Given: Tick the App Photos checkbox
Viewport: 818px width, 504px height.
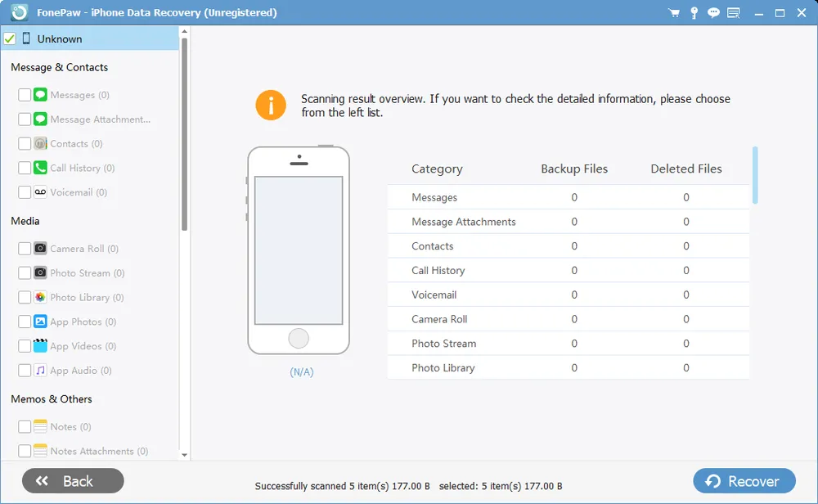Looking at the screenshot, I should pos(25,322).
